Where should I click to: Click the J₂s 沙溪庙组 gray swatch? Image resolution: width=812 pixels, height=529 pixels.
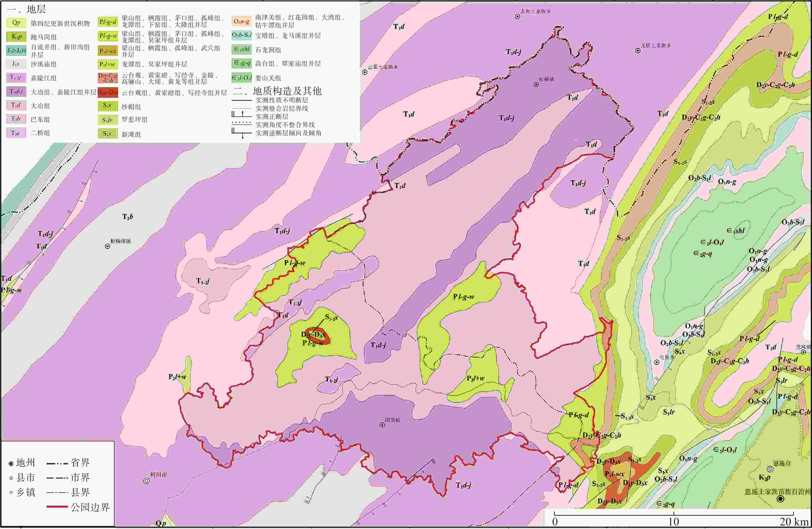[x=16, y=64]
